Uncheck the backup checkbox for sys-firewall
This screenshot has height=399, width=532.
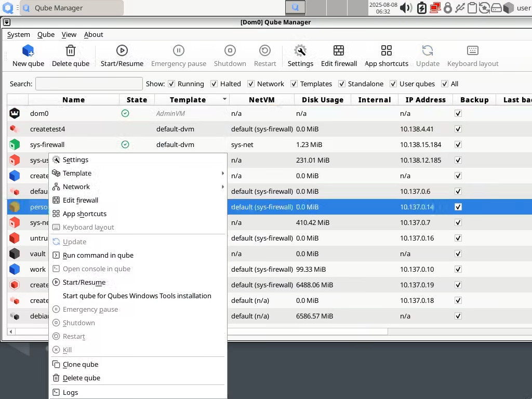[x=458, y=144]
